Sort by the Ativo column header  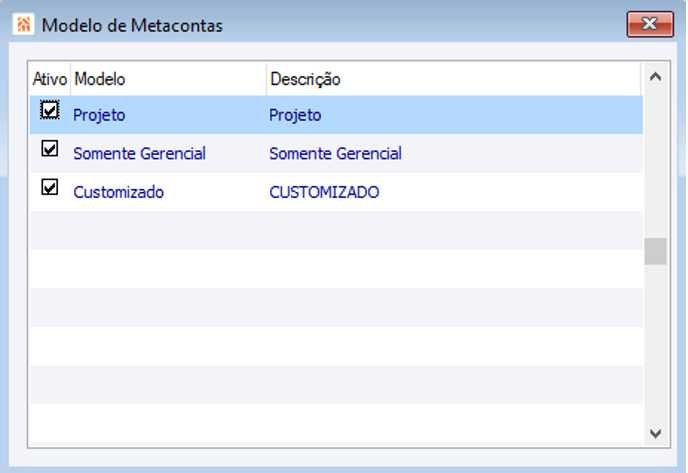pyautogui.click(x=49, y=78)
